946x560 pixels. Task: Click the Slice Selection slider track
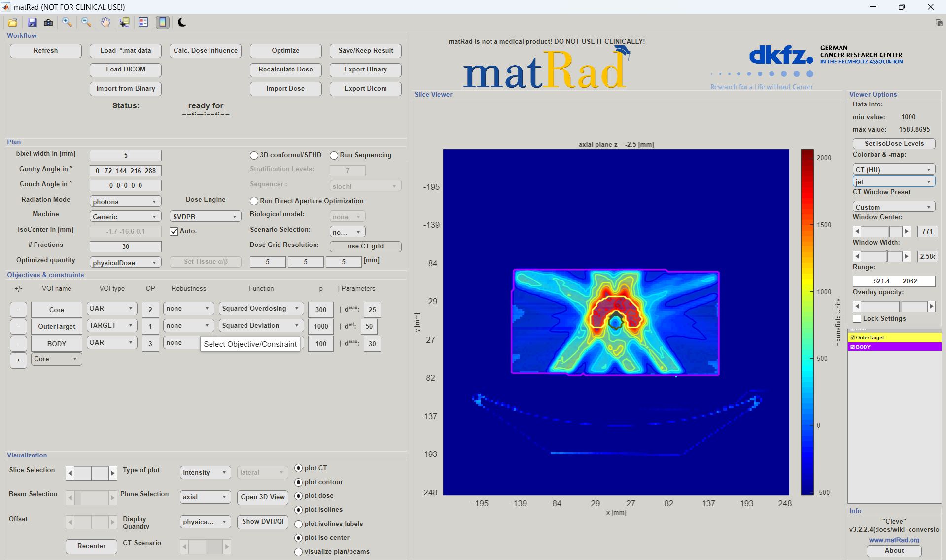click(x=91, y=473)
